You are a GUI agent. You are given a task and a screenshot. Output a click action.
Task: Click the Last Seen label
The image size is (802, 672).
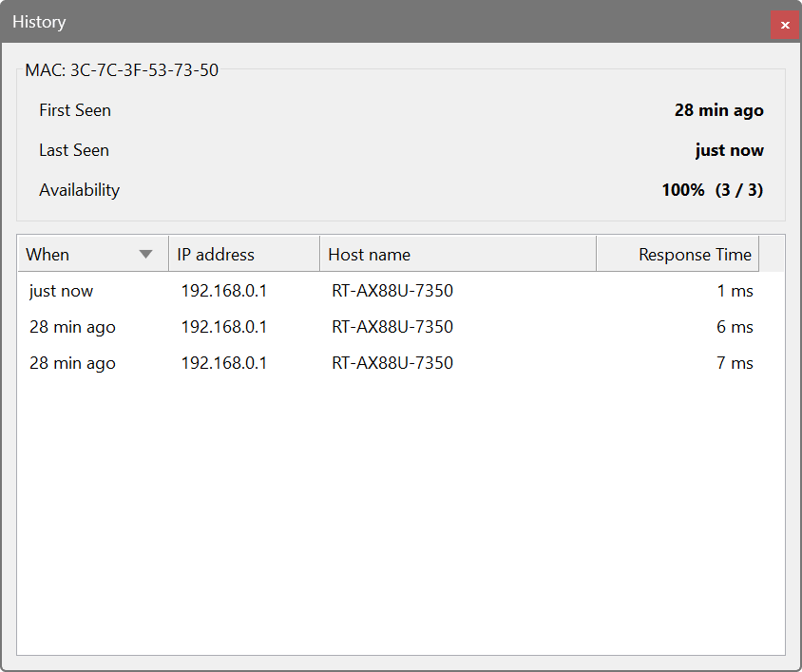tap(74, 150)
